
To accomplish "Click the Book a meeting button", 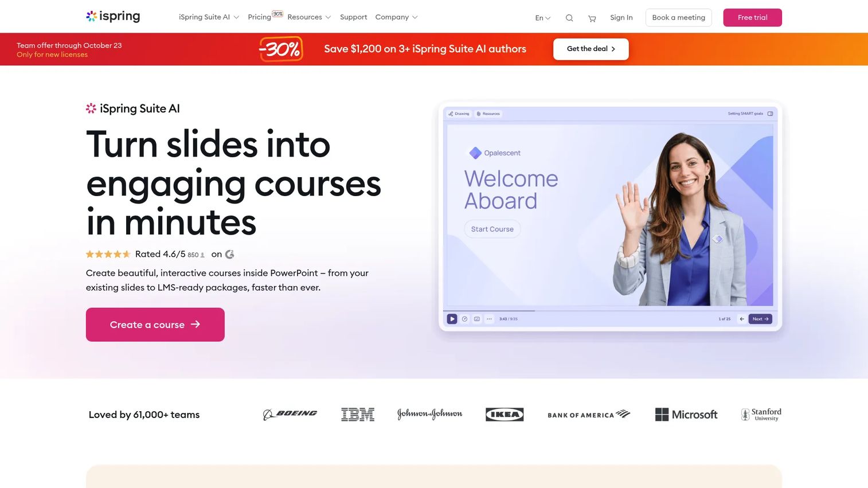I will 679,17.
